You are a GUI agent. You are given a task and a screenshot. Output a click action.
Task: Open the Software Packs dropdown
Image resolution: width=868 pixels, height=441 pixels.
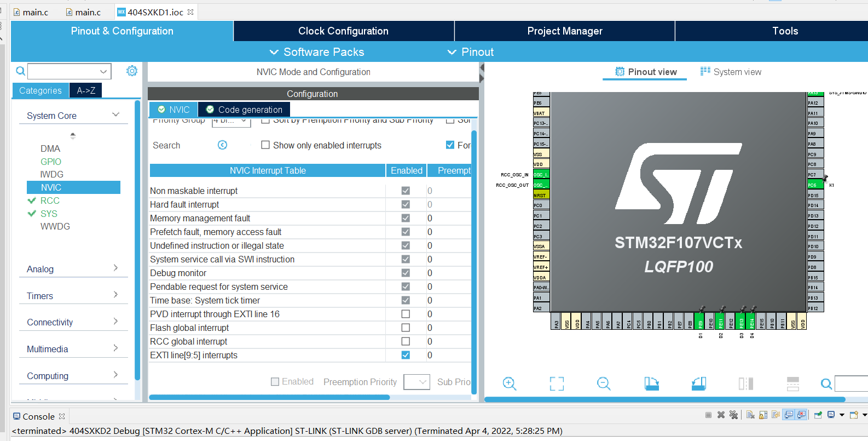coord(316,52)
